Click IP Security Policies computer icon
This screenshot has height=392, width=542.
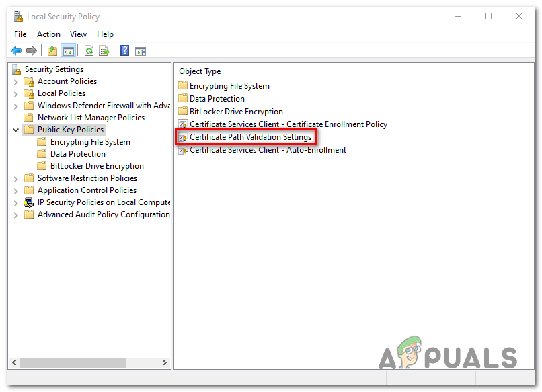29,202
